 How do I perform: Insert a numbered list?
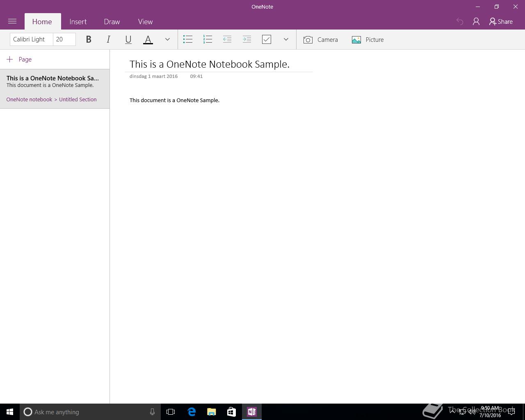208,39
